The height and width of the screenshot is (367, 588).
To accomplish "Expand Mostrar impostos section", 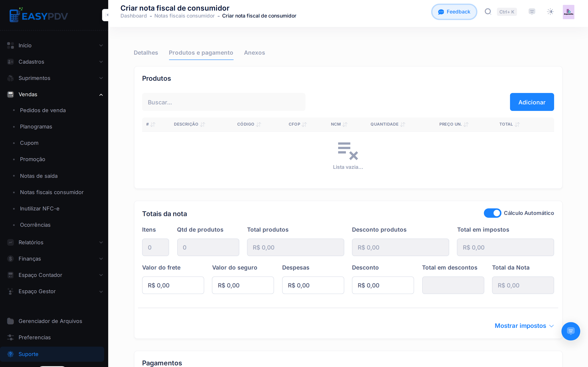I will click(524, 326).
